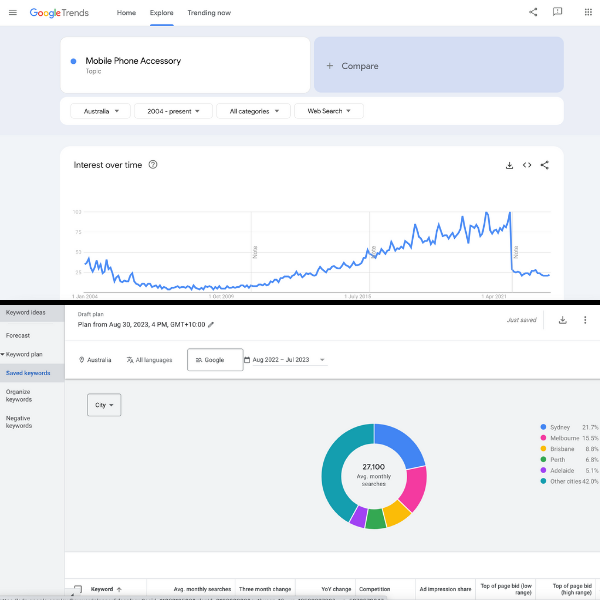
Task: Click the Note marker near 1 Oct 2009
Action: click(255, 253)
